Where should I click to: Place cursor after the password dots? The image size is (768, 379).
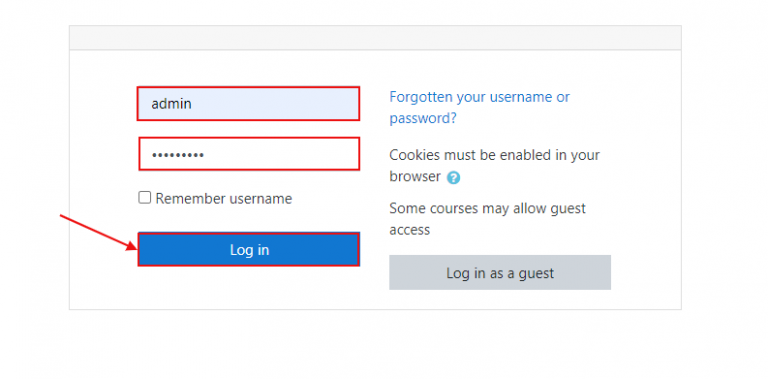pyautogui.click(x=206, y=155)
